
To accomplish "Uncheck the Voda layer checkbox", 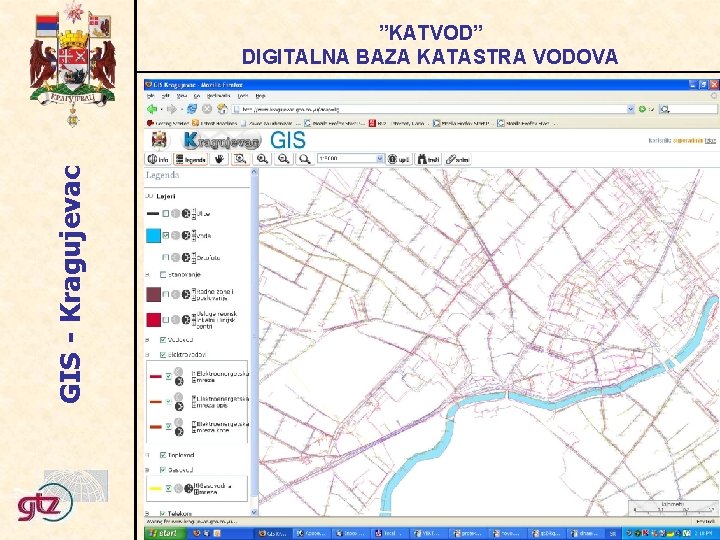I will click(166, 236).
